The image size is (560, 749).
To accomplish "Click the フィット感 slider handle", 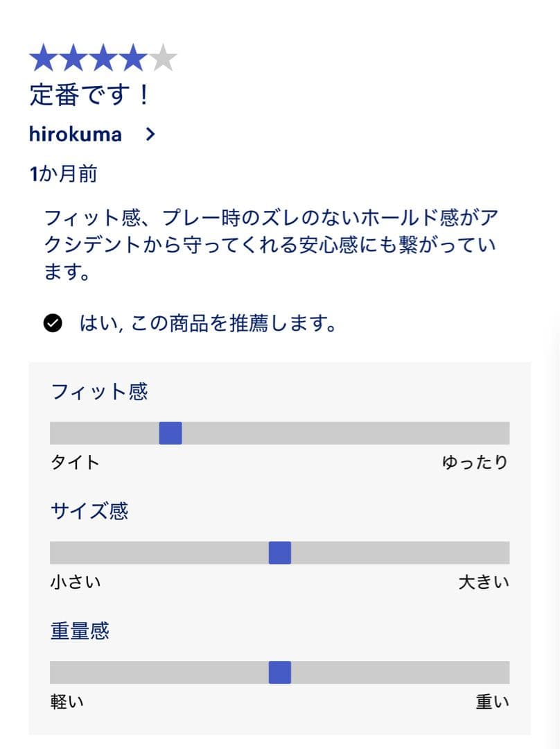I will [170, 433].
